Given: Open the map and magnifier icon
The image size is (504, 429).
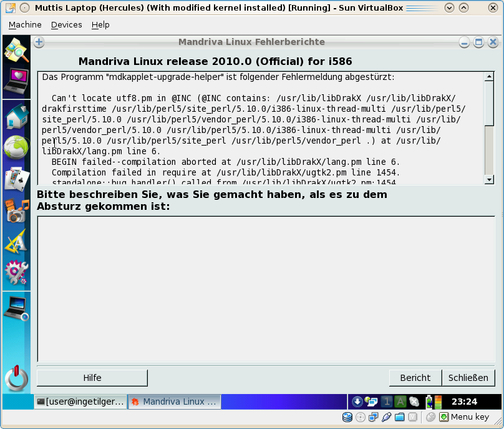Looking at the screenshot, I should pos(16,50).
